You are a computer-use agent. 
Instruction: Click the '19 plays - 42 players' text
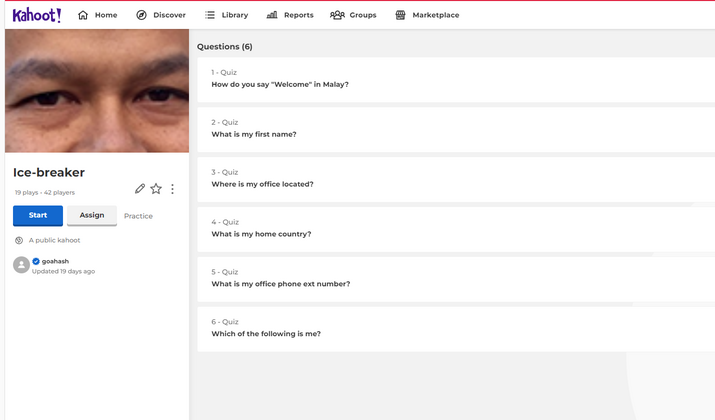tap(45, 192)
